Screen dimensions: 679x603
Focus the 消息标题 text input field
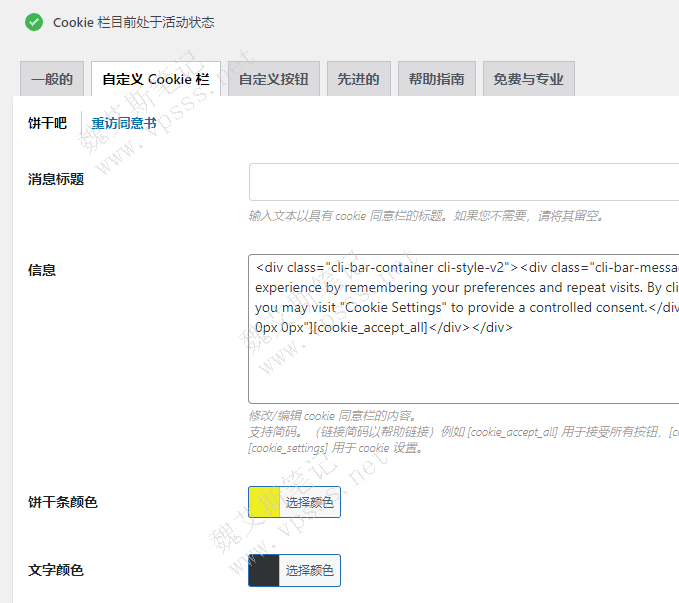click(463, 182)
